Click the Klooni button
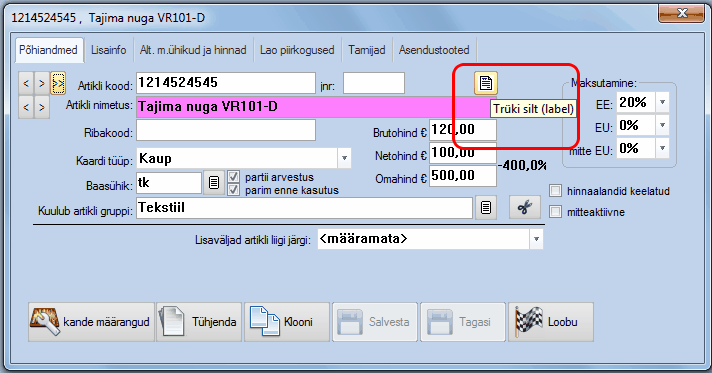 click(287, 322)
